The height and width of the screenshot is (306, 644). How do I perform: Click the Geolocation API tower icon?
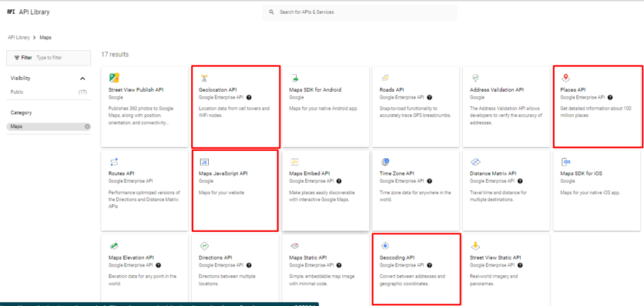[204, 78]
